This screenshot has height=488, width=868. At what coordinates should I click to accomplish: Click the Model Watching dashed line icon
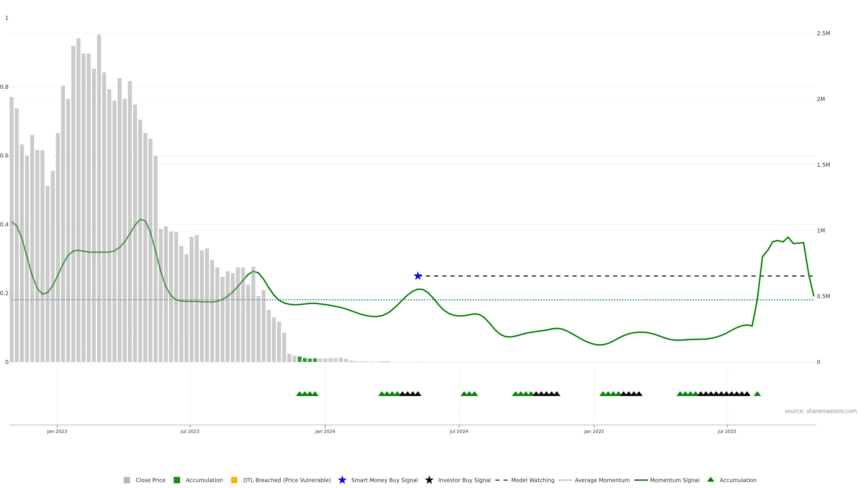[501, 480]
